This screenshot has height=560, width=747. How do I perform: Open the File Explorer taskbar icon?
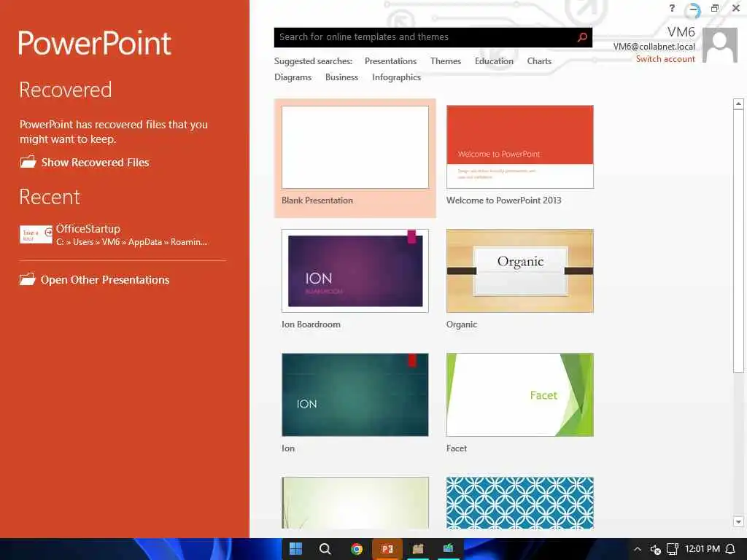418,548
